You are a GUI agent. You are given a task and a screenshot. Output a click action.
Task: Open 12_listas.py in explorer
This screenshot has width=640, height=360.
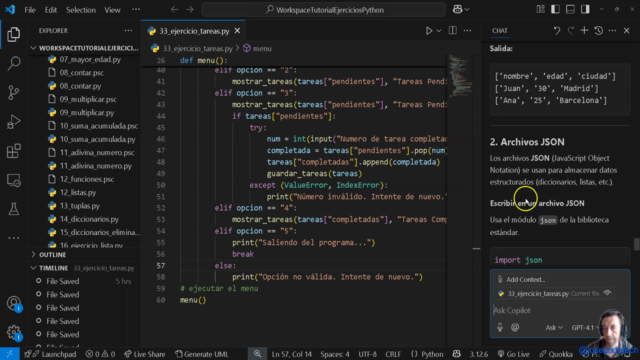78,193
